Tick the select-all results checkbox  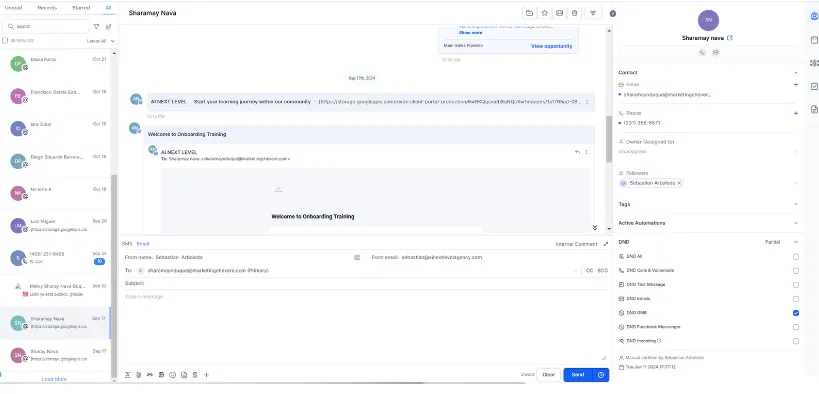pyautogui.click(x=5, y=40)
